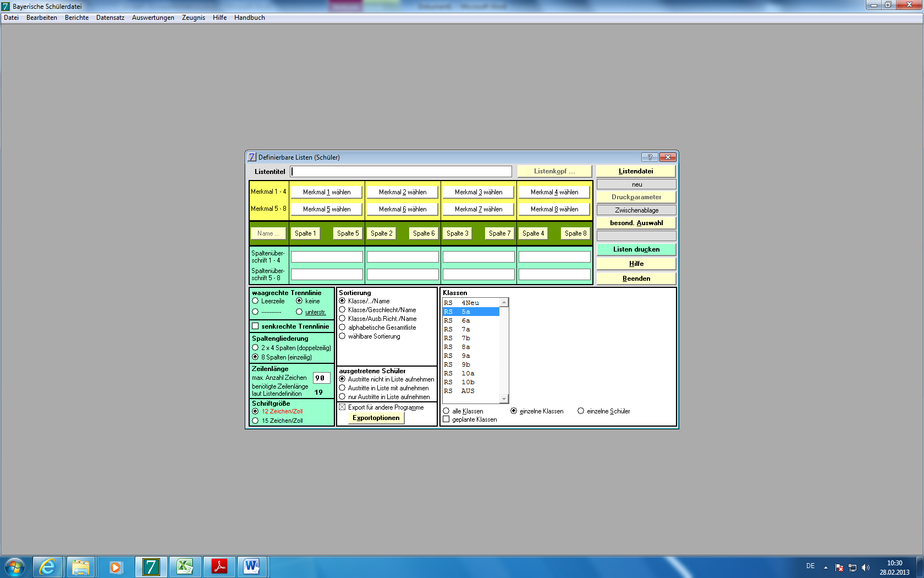Viewport: 924px width, 578px height.
Task: Open Windows Explorer folder icon in taskbar
Action: pyautogui.click(x=81, y=566)
